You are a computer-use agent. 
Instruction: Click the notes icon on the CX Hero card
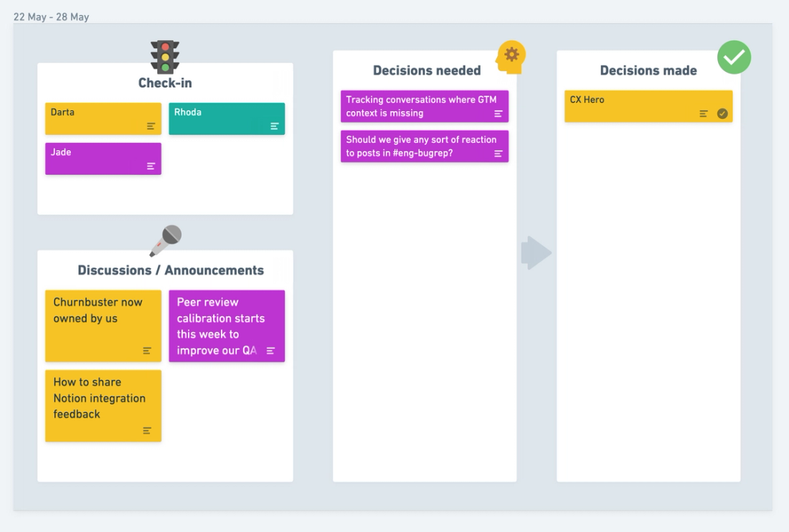(x=704, y=114)
